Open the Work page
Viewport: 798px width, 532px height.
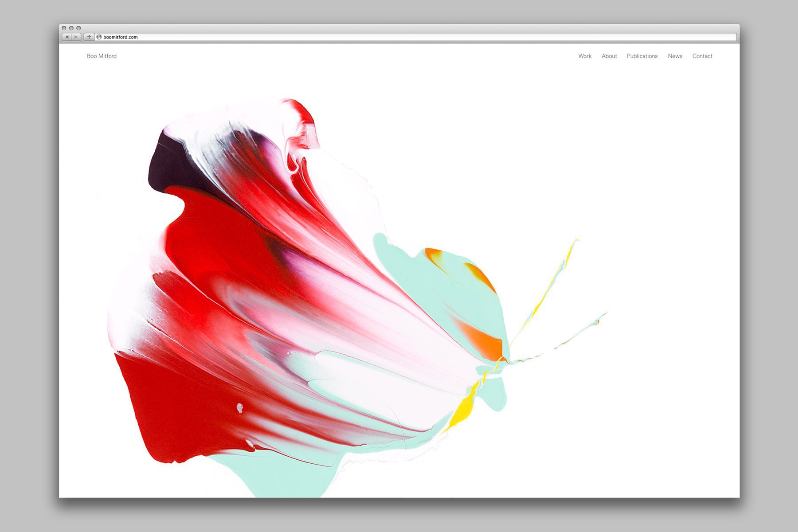(585, 56)
